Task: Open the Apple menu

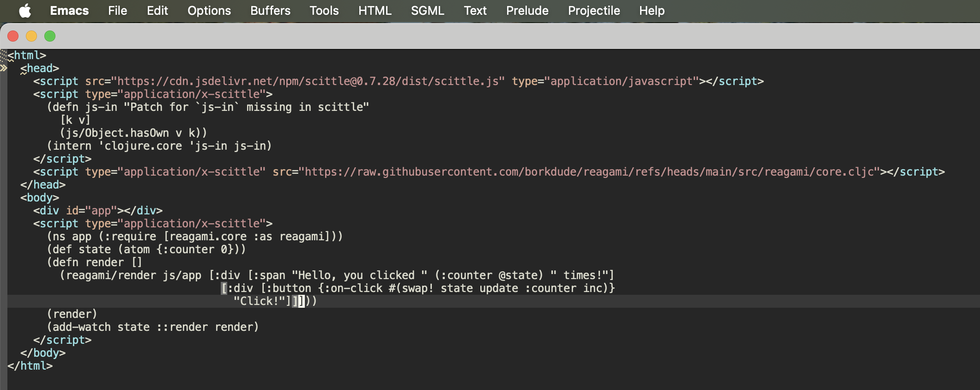Action: [25, 11]
